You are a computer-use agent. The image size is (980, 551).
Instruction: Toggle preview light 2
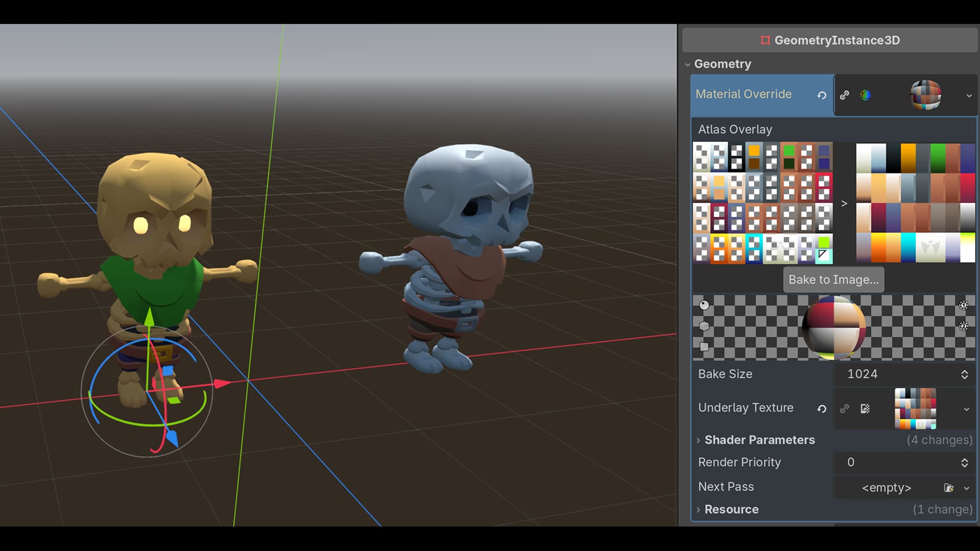[964, 326]
